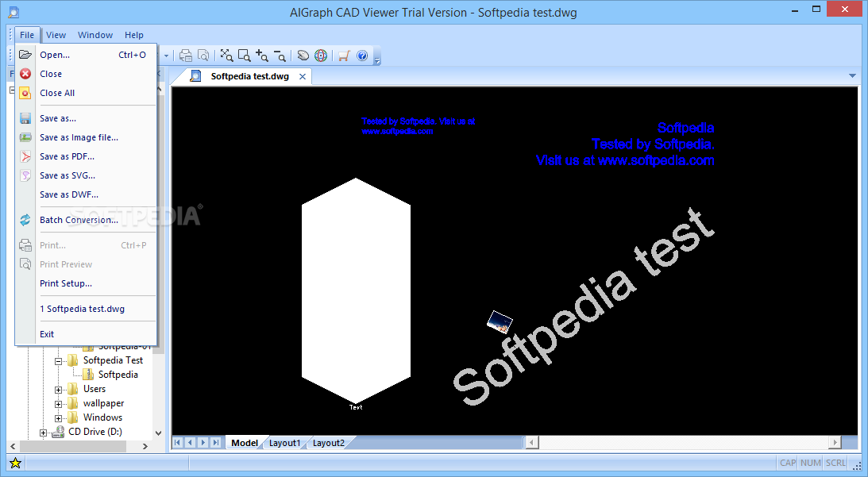Image resolution: width=868 pixels, height=477 pixels.
Task: Click the Close All icon in File menu
Action: [25, 93]
